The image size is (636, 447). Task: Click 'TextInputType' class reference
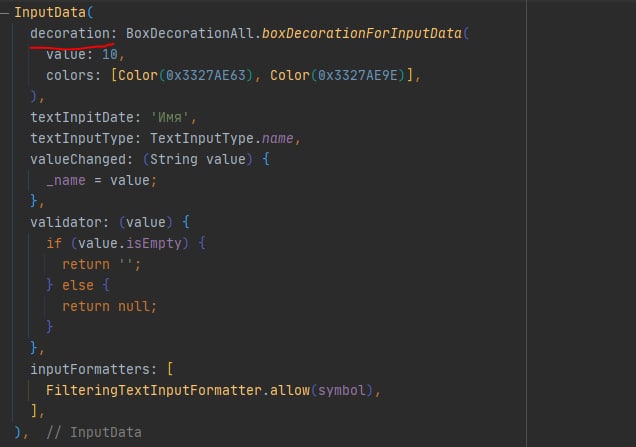[x=202, y=138]
